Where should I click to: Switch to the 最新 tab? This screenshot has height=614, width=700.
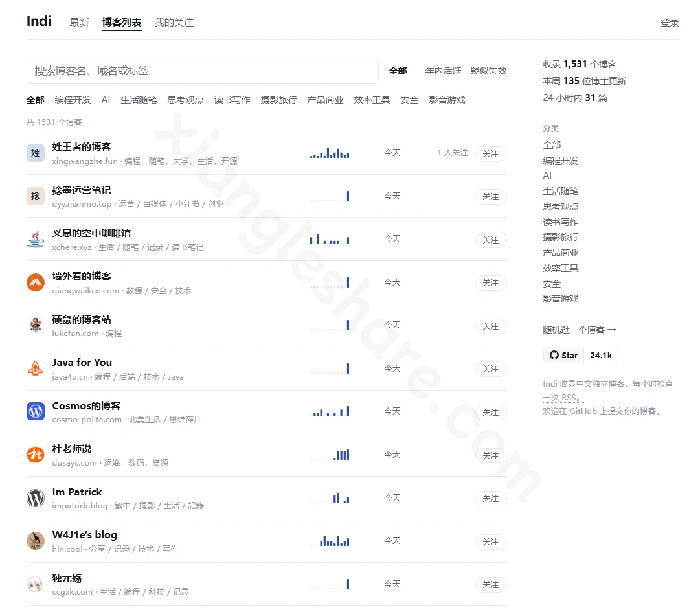(x=79, y=22)
